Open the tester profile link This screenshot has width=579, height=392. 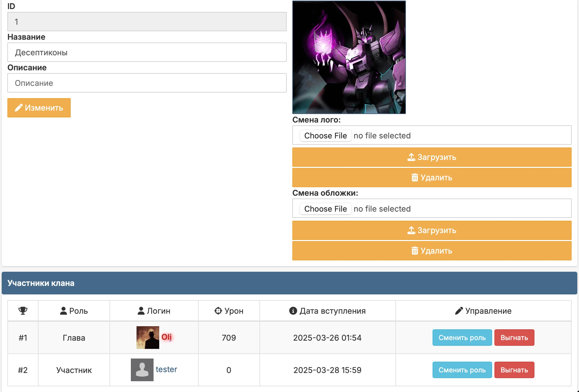pyautogui.click(x=166, y=369)
